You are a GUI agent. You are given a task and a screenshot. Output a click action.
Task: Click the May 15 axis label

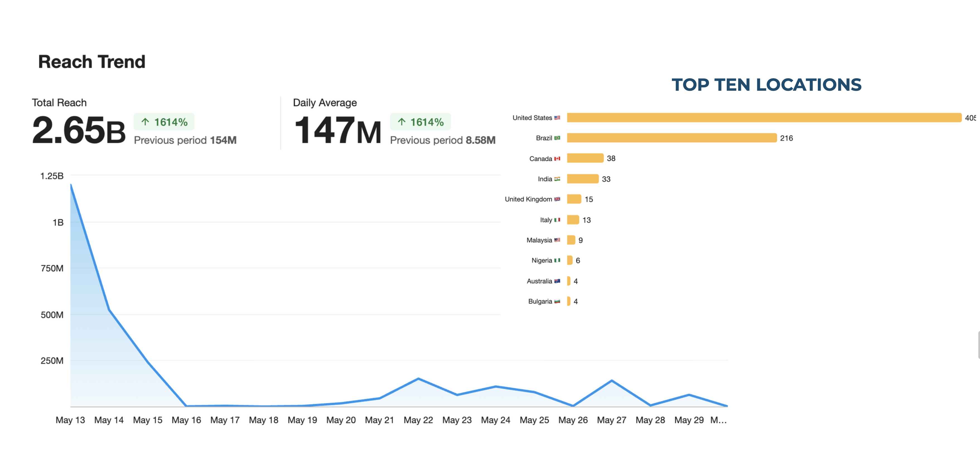pos(148,420)
